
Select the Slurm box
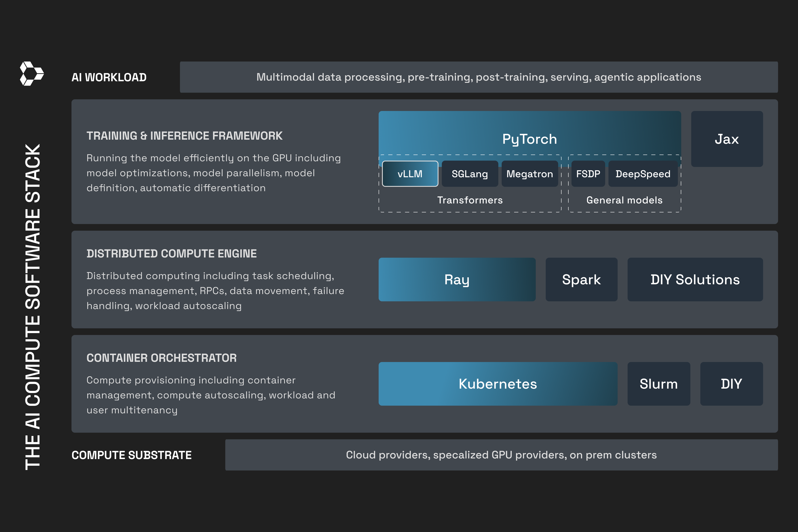point(659,384)
